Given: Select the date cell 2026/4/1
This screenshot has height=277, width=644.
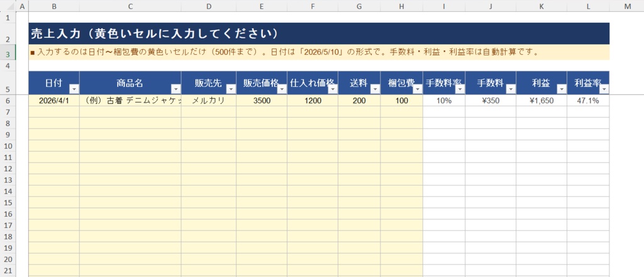Looking at the screenshot, I should (x=54, y=101).
